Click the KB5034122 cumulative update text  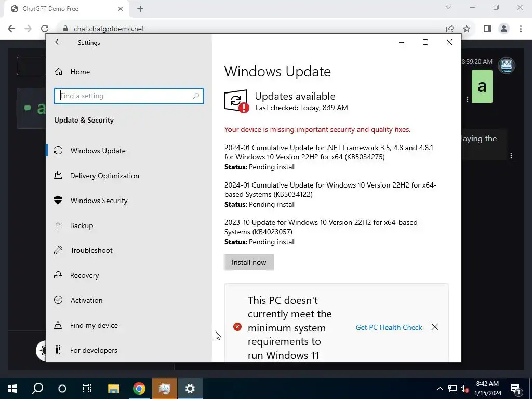click(330, 190)
